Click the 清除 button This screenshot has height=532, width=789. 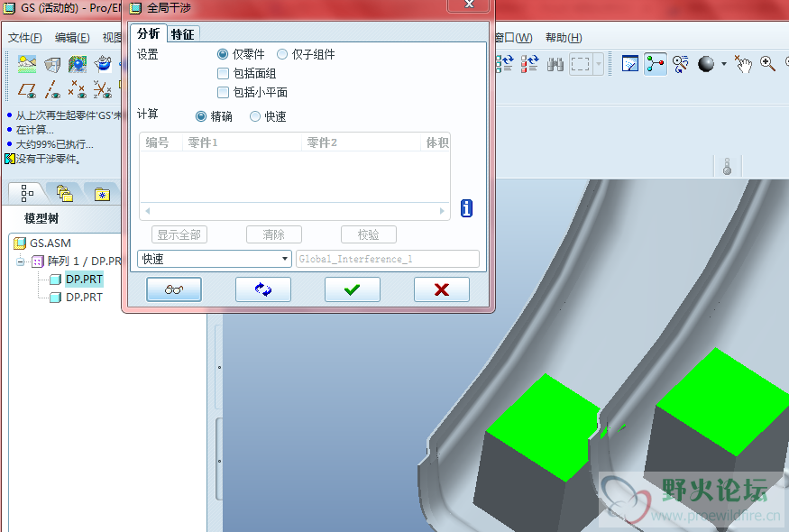[x=274, y=234]
